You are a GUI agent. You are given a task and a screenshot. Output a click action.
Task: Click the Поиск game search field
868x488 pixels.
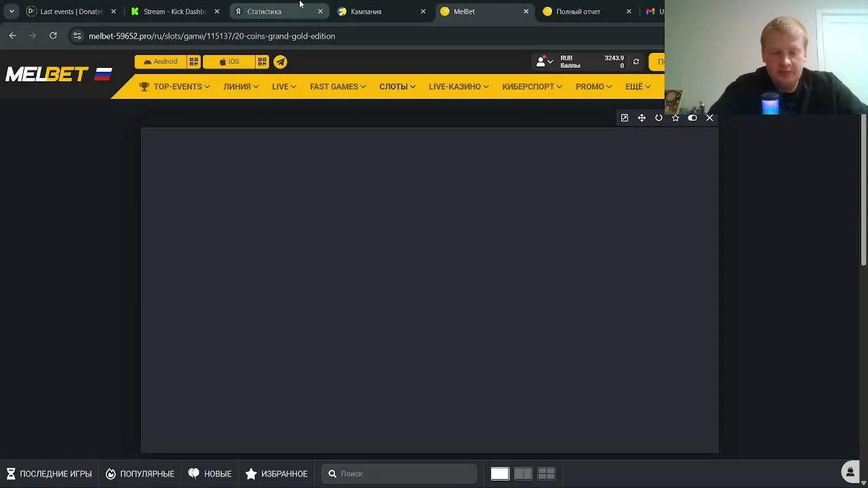[399, 474]
